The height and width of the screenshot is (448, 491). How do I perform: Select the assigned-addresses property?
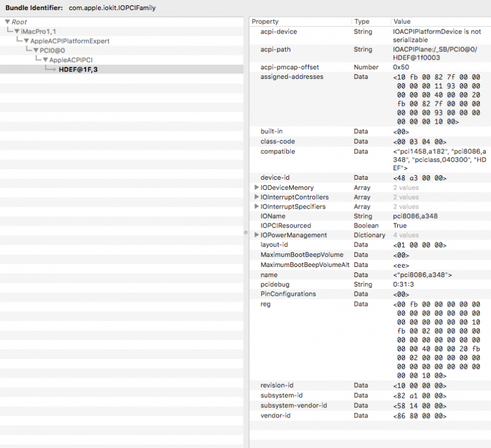tap(370, 99)
